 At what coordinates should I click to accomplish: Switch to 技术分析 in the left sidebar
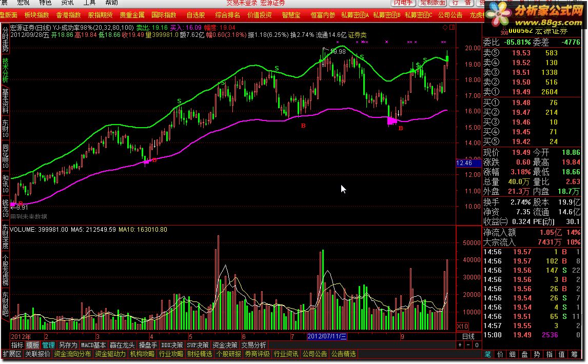5,70
